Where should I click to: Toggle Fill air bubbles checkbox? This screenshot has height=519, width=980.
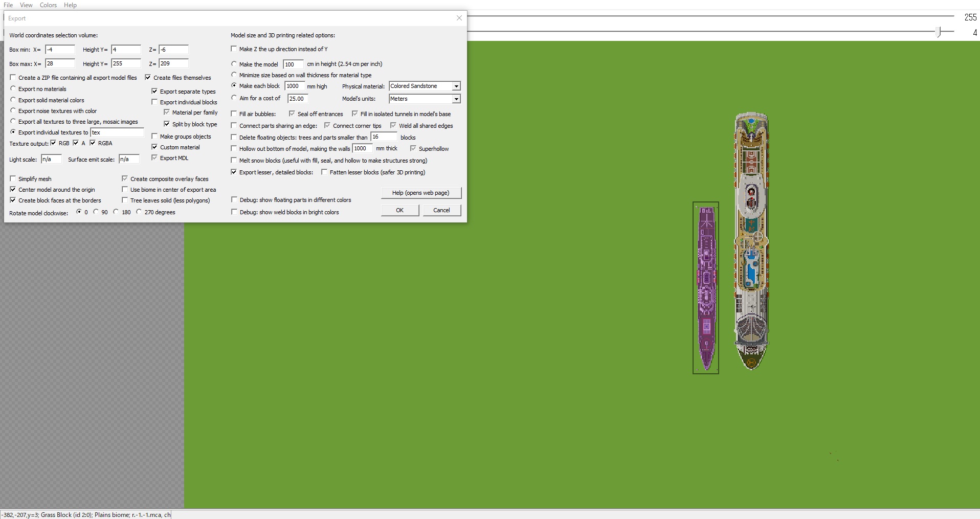(234, 114)
